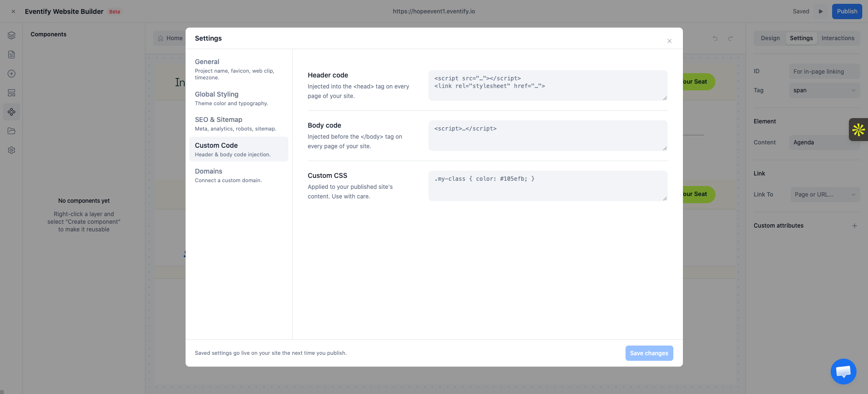
Task: Click the Element section heading
Action: pyautogui.click(x=765, y=121)
